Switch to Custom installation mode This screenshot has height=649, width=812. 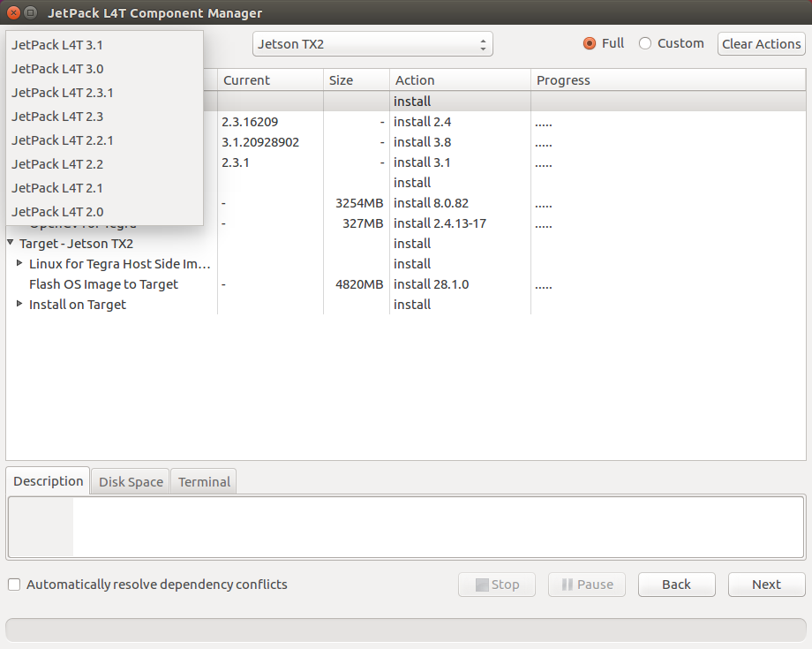coord(645,42)
